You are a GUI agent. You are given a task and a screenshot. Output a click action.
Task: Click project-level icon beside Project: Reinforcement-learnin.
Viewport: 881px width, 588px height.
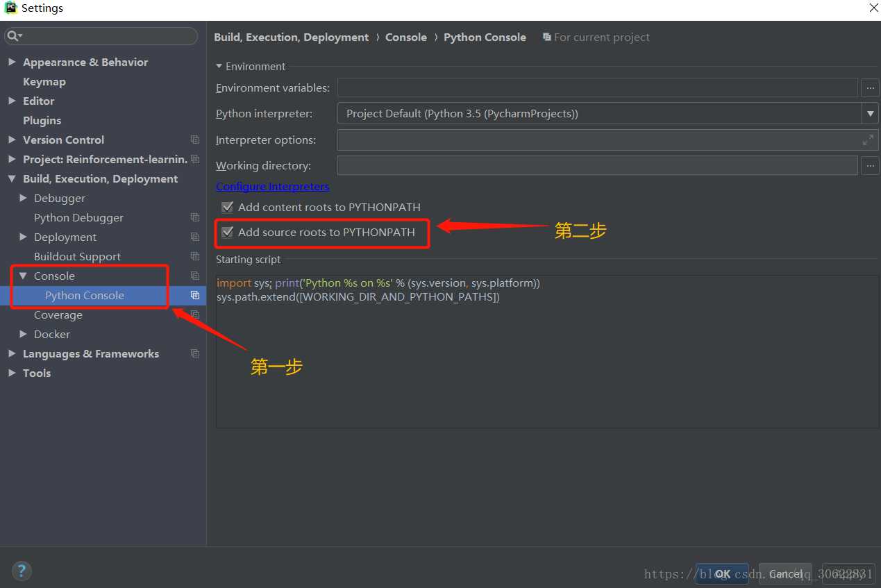[x=195, y=159]
